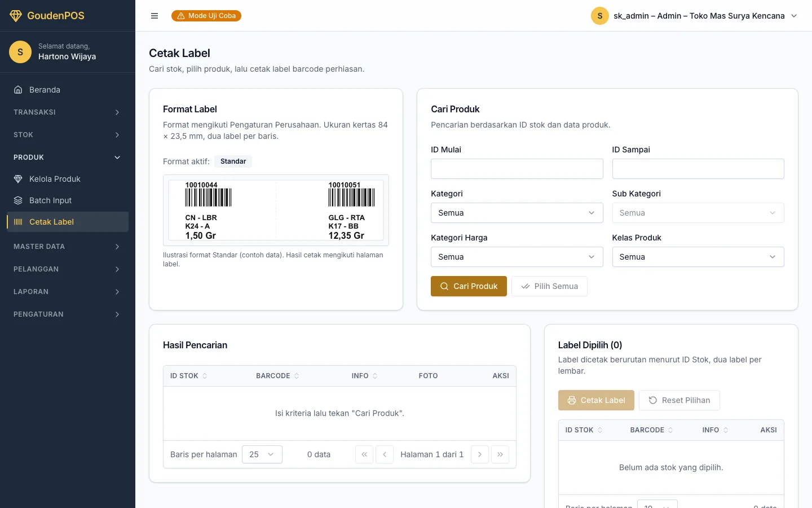812x508 pixels.
Task: Expand the PENGATURAN sidebar section
Action: (x=68, y=314)
